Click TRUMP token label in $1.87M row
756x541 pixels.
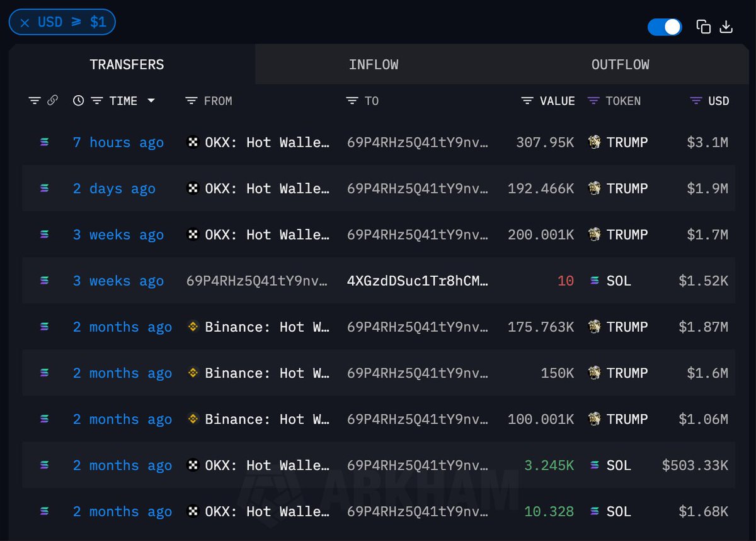[x=627, y=327]
